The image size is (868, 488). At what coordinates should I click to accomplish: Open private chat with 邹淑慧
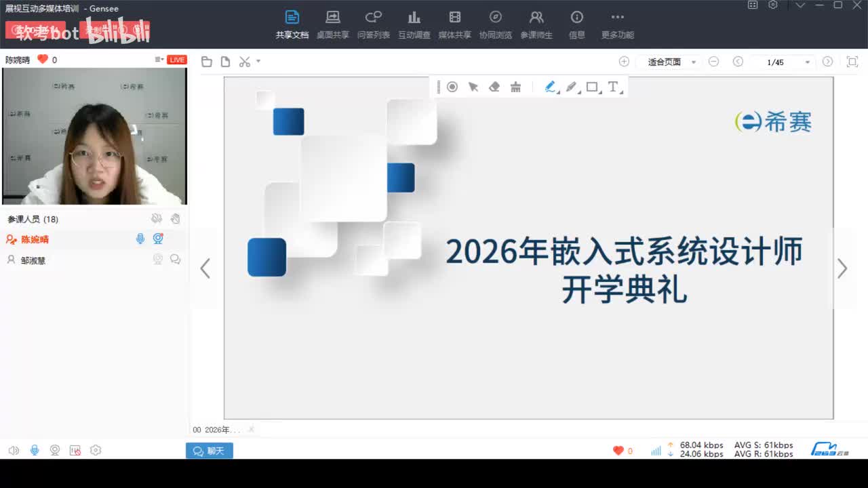click(x=175, y=259)
